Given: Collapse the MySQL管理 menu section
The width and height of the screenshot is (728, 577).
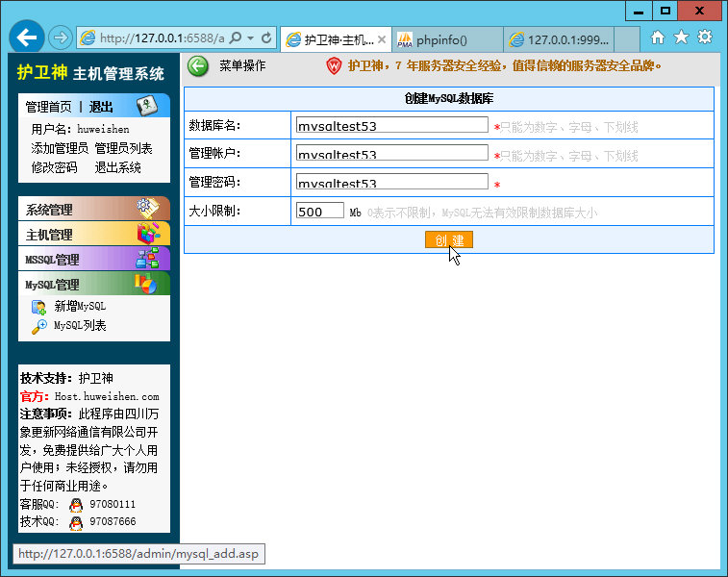Looking at the screenshot, I should 94,284.
